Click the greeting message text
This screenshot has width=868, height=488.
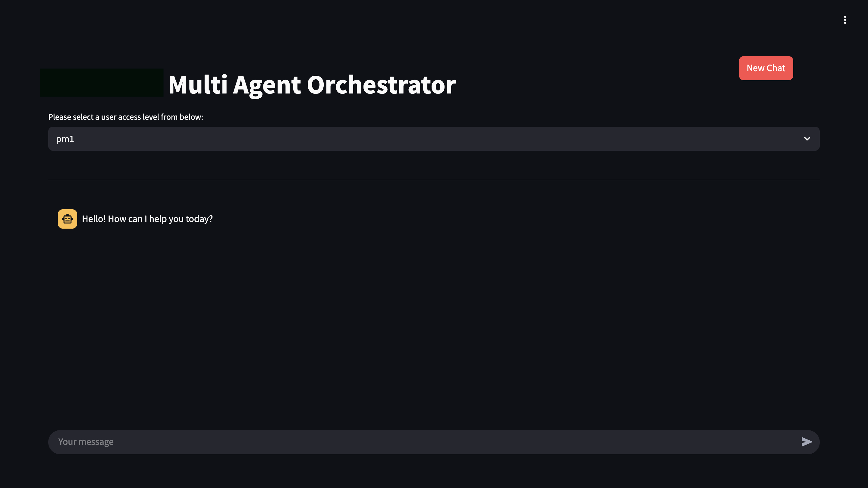(147, 219)
